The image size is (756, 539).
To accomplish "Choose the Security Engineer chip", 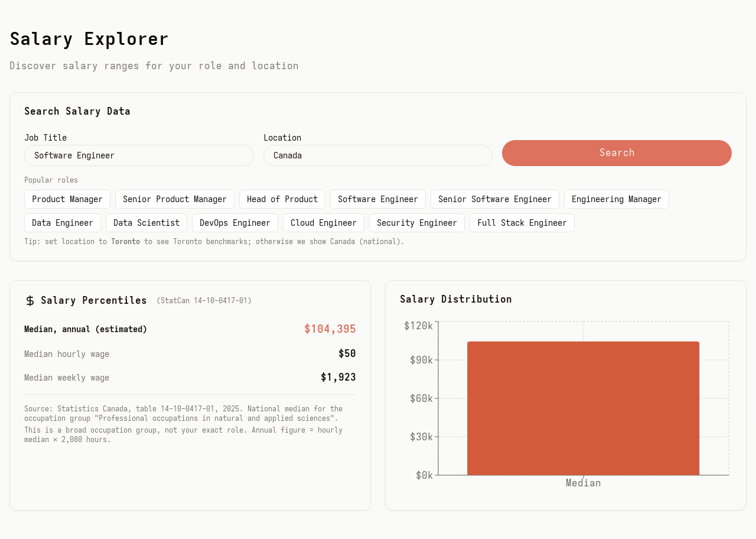I will [x=417, y=223].
